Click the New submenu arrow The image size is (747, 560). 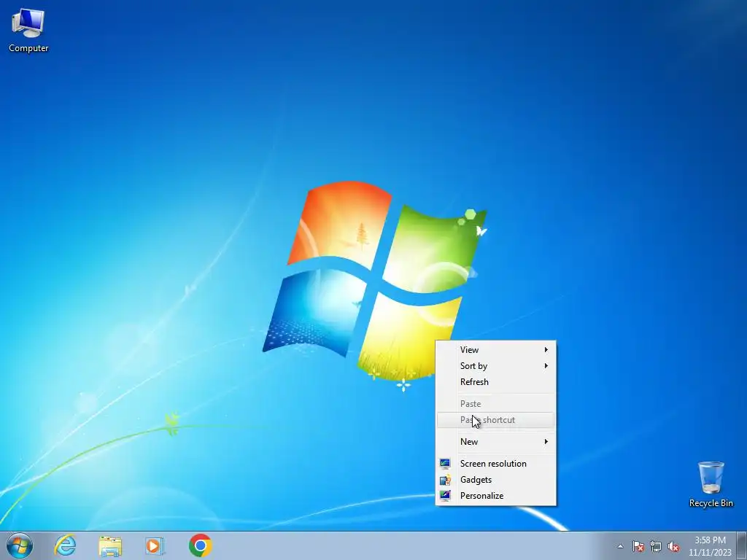tap(546, 441)
